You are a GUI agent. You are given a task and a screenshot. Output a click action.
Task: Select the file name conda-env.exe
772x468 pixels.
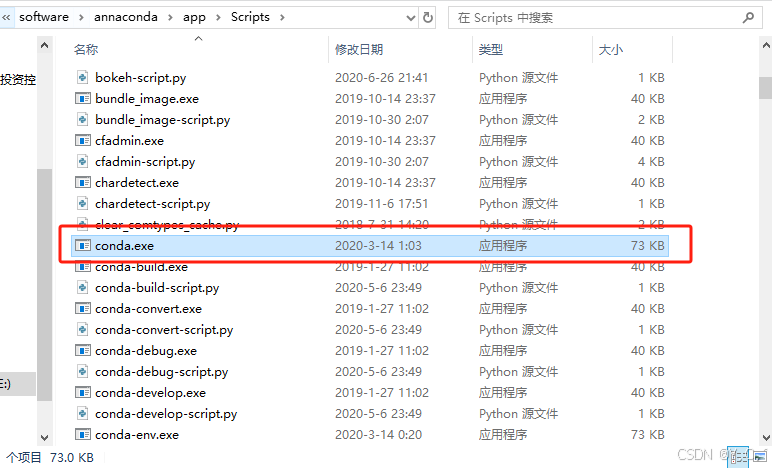pyautogui.click(x=137, y=435)
